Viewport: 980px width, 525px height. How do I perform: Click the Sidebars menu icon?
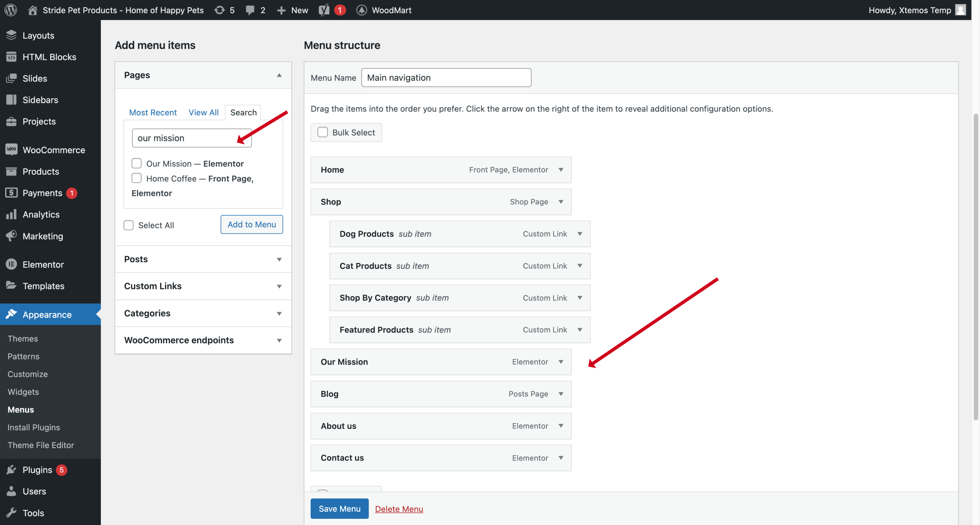(x=11, y=100)
